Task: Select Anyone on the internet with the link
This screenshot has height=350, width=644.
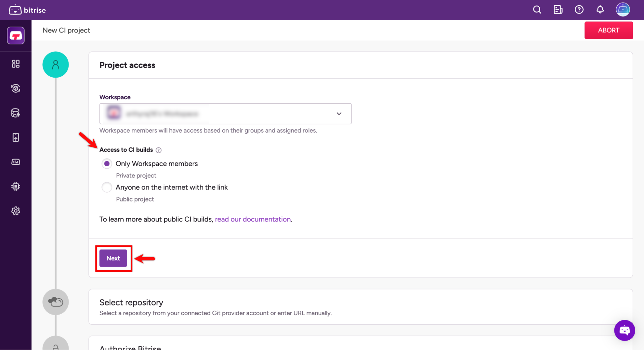Action: click(107, 187)
